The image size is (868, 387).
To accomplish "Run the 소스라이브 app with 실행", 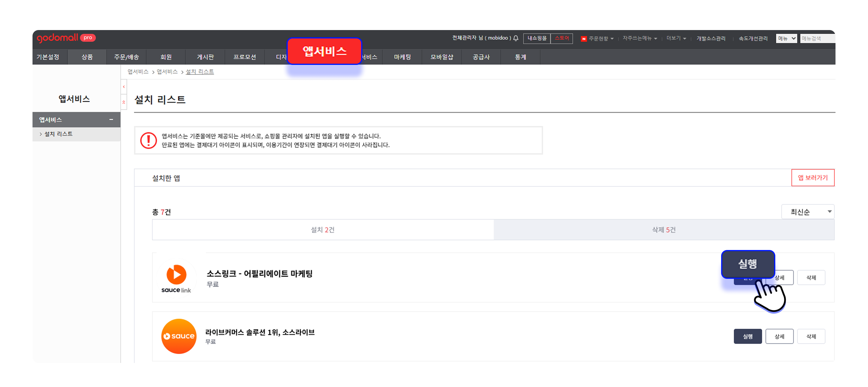I will pyautogui.click(x=747, y=336).
